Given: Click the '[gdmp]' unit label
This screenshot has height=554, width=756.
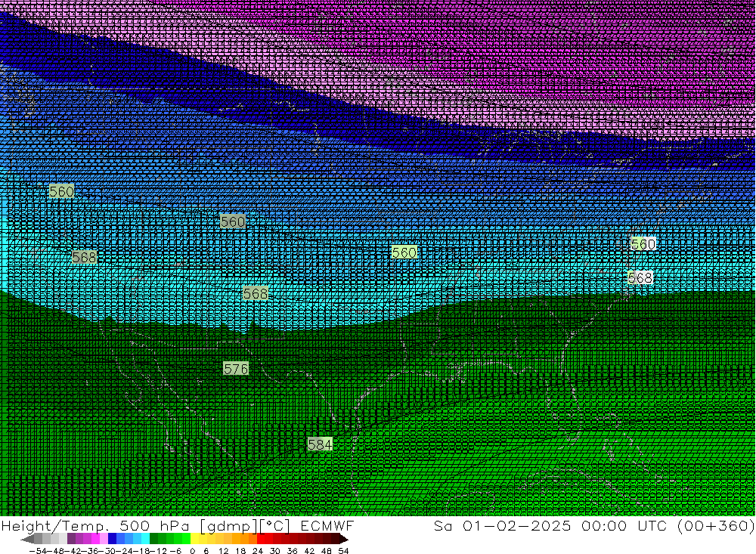Looking at the screenshot, I should [x=228, y=525].
